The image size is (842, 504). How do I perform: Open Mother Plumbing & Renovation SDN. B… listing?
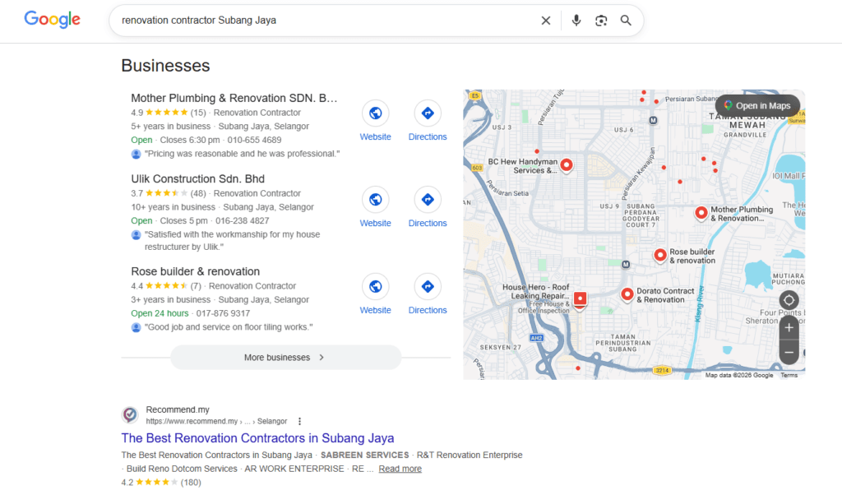coord(234,98)
